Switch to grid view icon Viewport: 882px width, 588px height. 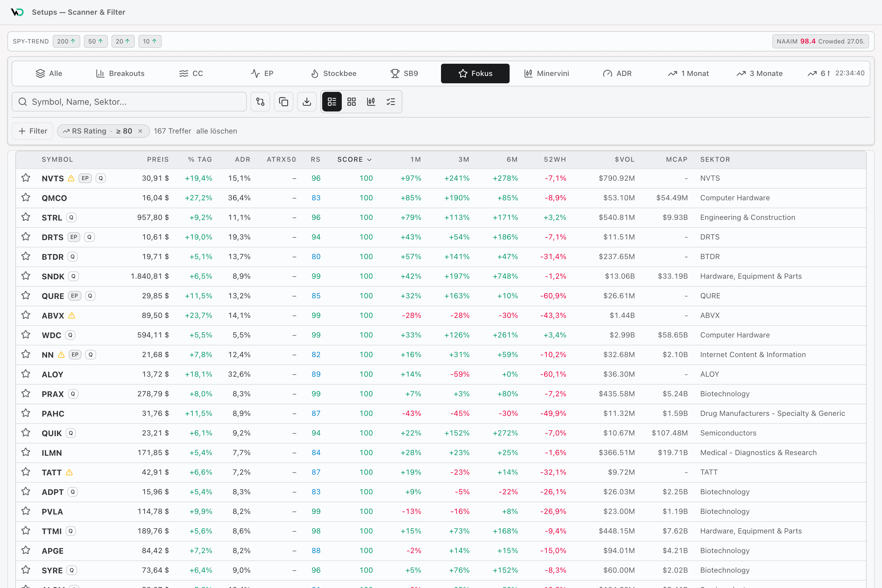[x=351, y=102]
